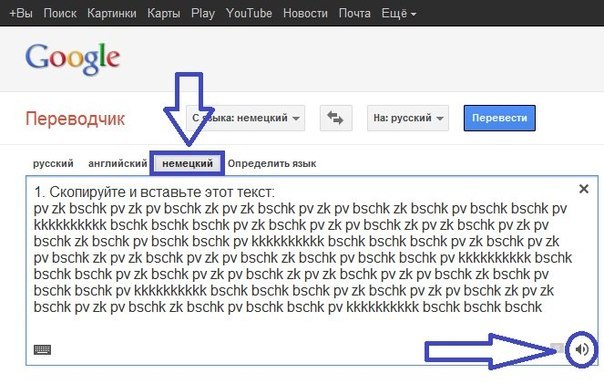Open 'Почта' mail link
Screen dimensions: 604x384
354,13
